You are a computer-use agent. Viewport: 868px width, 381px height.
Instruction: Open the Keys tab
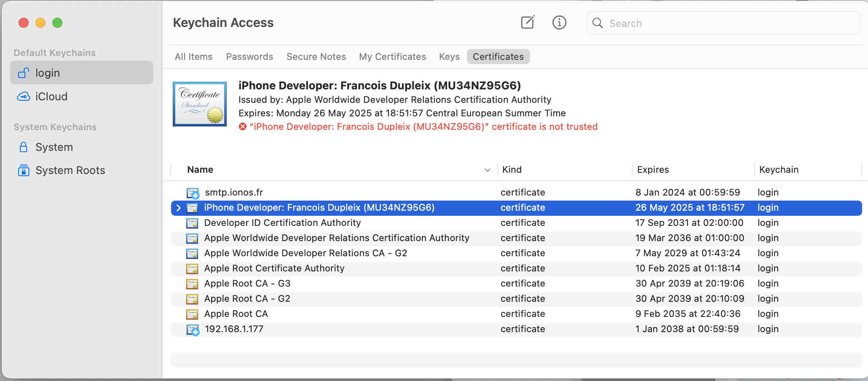(x=449, y=56)
